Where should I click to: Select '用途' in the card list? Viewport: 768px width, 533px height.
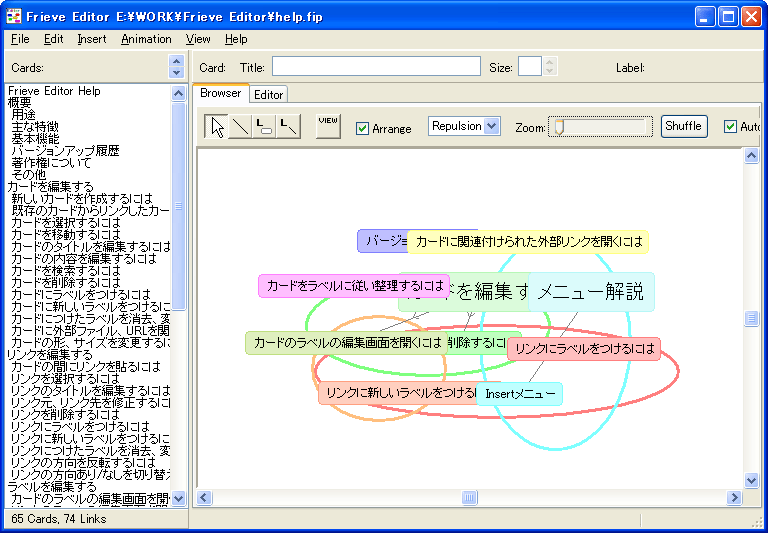pos(24,115)
